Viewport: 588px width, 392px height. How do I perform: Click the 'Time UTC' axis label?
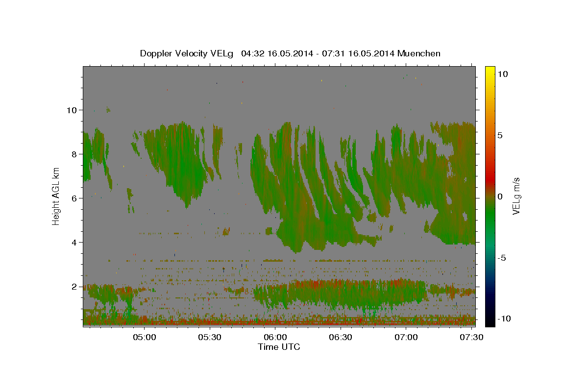point(279,347)
